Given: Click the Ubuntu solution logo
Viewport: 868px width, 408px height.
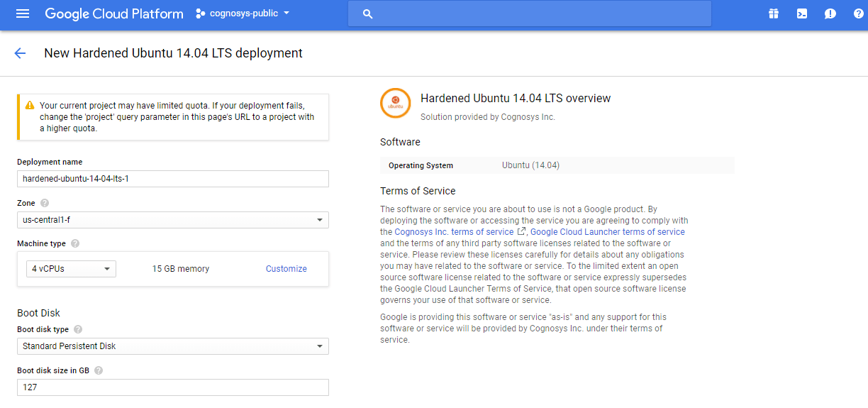Looking at the screenshot, I should click(395, 104).
